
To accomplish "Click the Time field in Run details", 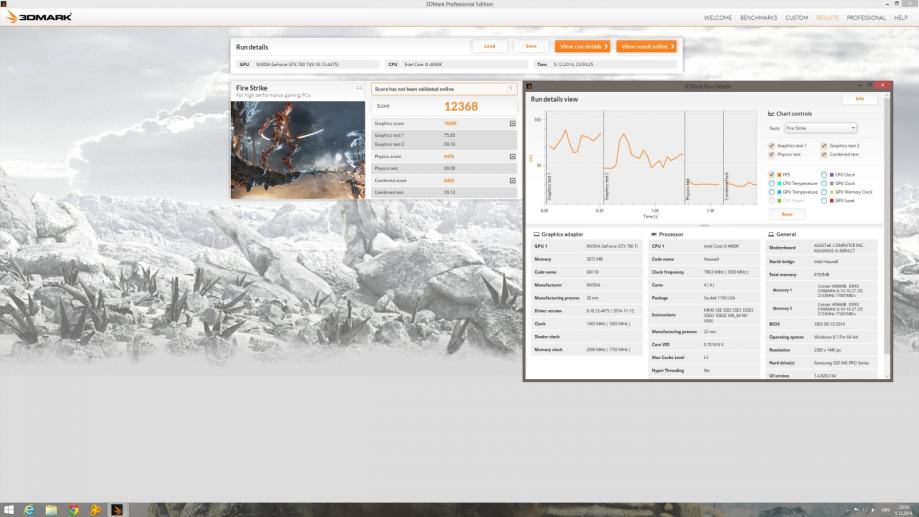I will 605,64.
